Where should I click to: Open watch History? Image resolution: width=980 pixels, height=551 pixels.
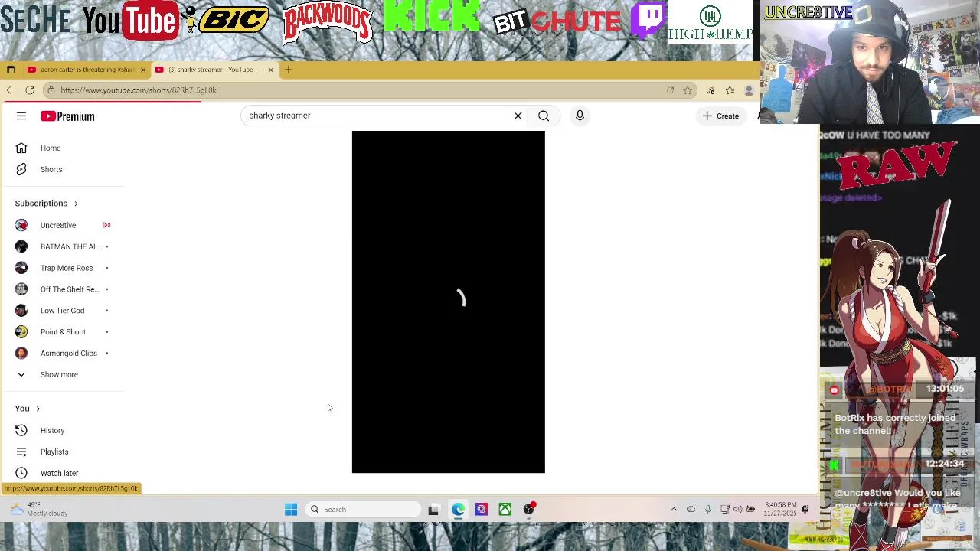click(52, 430)
